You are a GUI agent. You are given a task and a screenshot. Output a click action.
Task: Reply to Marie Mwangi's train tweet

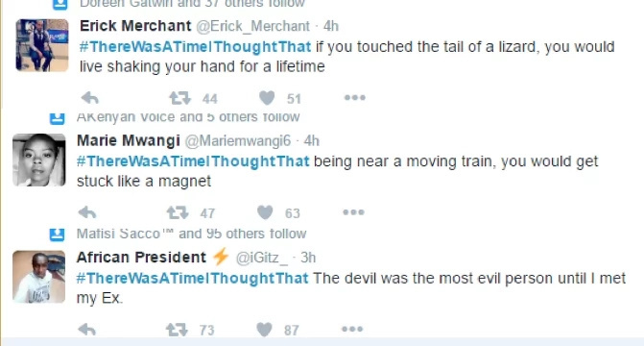87,212
